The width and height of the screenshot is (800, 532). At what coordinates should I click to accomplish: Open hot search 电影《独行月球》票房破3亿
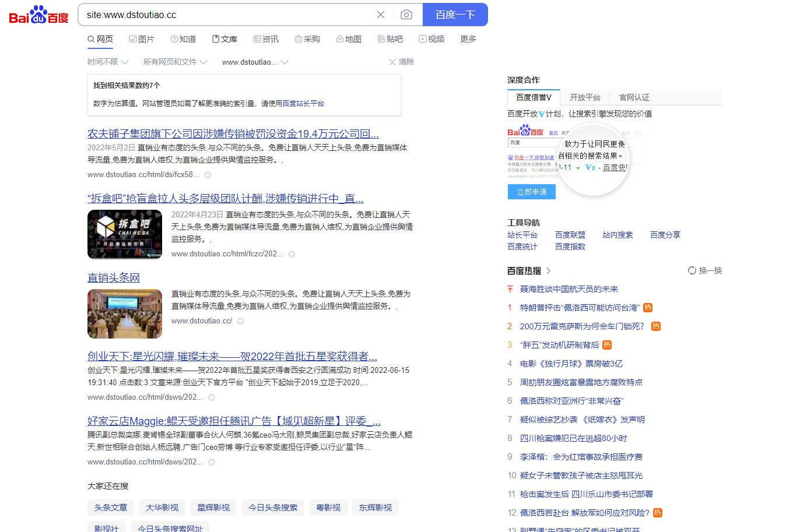click(x=571, y=364)
